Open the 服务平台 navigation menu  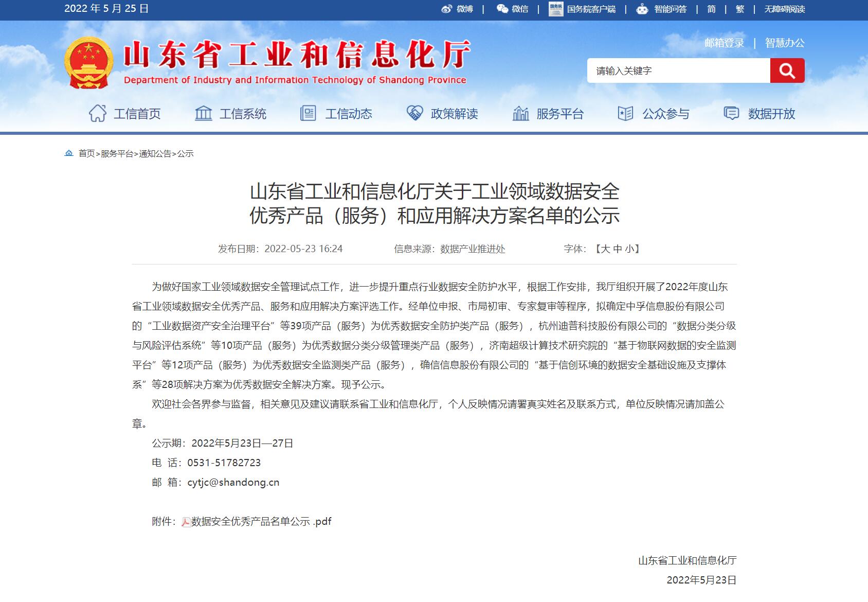pyautogui.click(x=548, y=114)
